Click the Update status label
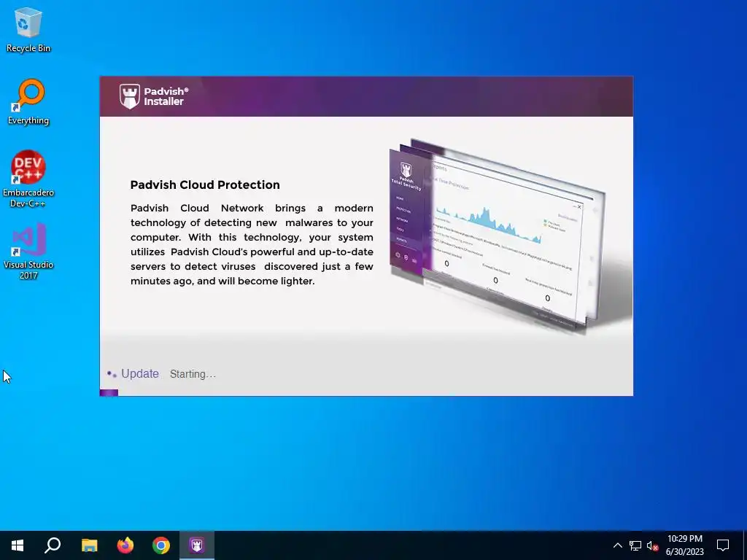 click(139, 374)
